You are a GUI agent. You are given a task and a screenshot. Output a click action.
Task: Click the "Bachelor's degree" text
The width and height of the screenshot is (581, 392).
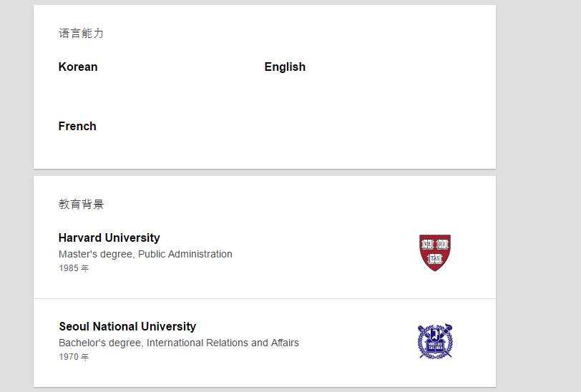(100, 343)
